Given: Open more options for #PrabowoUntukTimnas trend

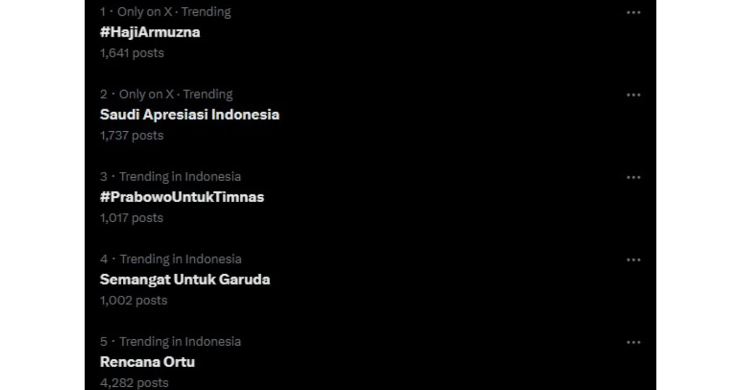Looking at the screenshot, I should pyautogui.click(x=633, y=178).
